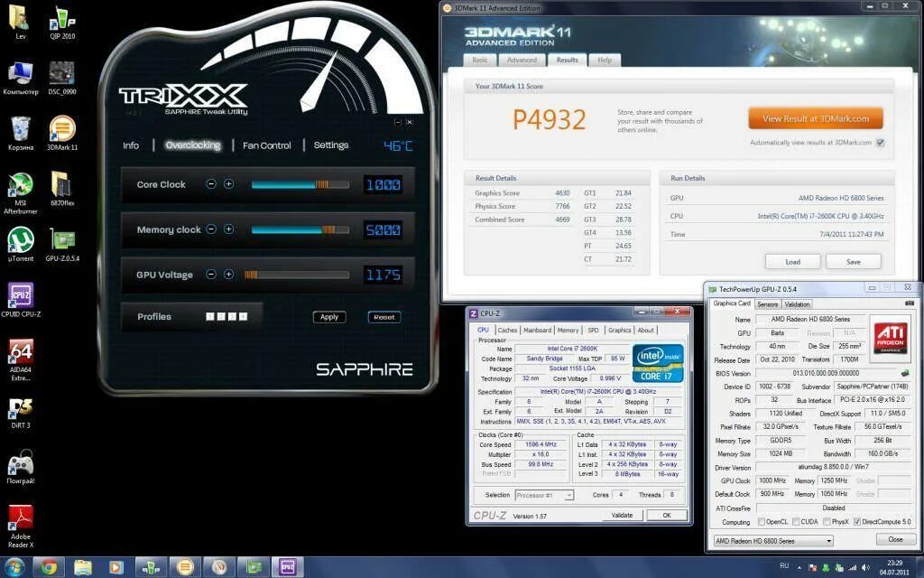Open the Advanced tab in 3DMark 11
Screen dimensions: 924x578
pyautogui.click(x=522, y=61)
